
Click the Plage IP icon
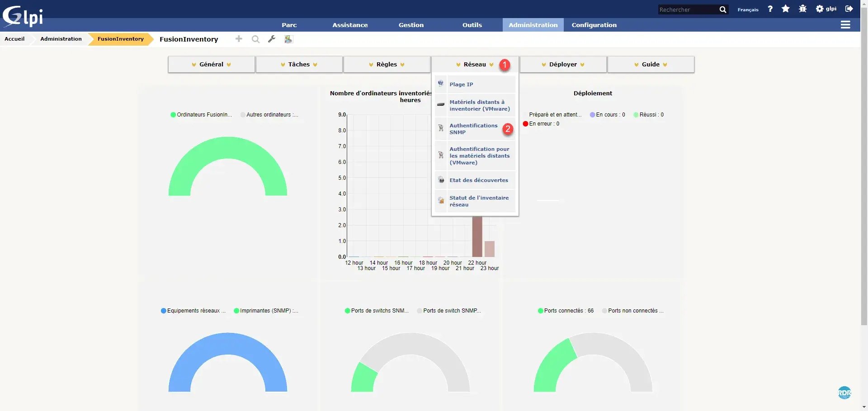point(441,84)
